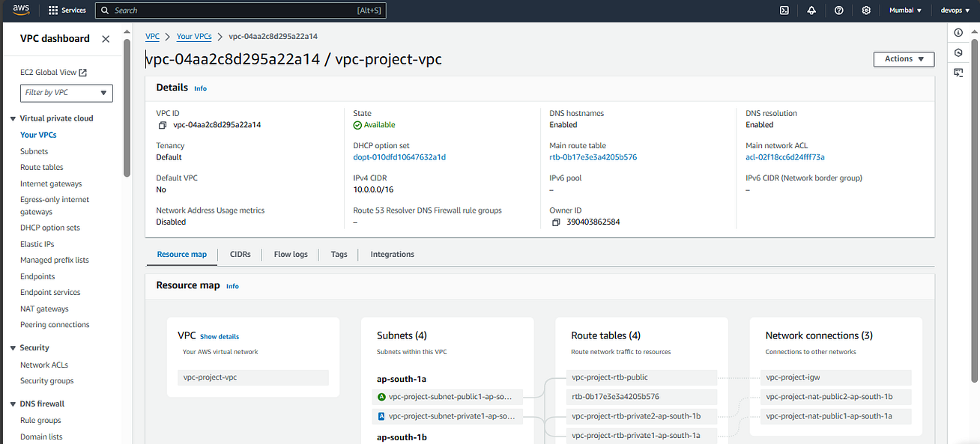The width and height of the screenshot is (980, 444).
Task: Click into the top Search input field
Action: (240, 10)
